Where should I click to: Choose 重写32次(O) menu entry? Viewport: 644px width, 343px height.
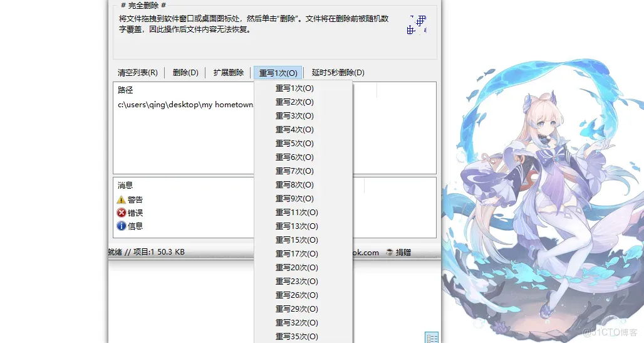pos(296,323)
